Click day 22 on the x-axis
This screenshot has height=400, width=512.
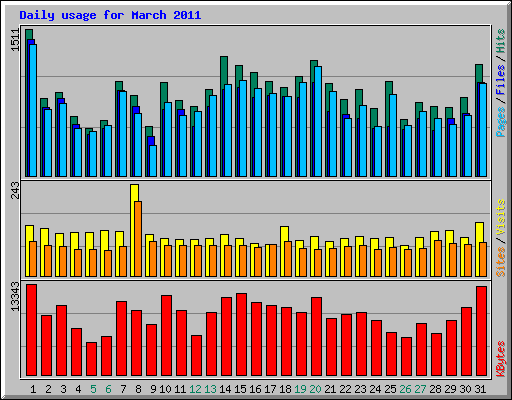point(345,389)
